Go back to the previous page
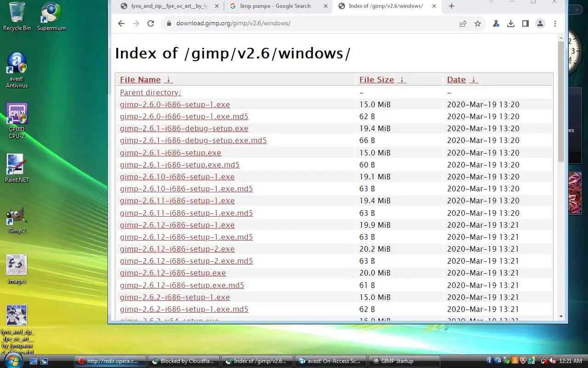This screenshot has height=368, width=588. pos(121,23)
